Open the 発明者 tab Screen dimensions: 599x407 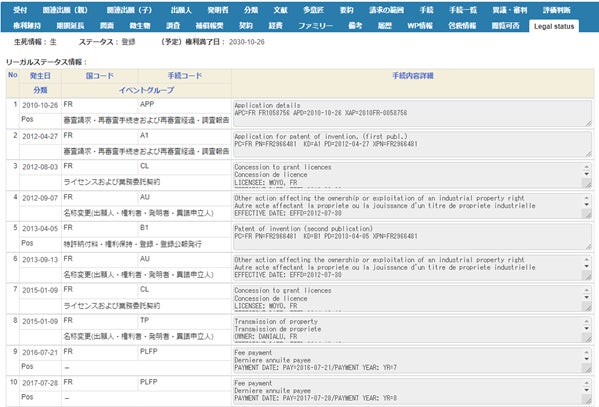point(218,10)
